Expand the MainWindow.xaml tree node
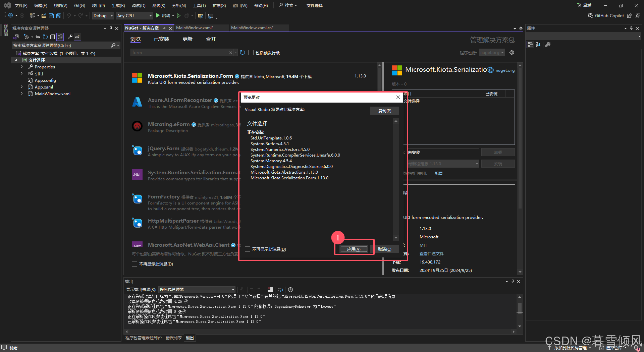The height and width of the screenshot is (352, 644). (21, 94)
